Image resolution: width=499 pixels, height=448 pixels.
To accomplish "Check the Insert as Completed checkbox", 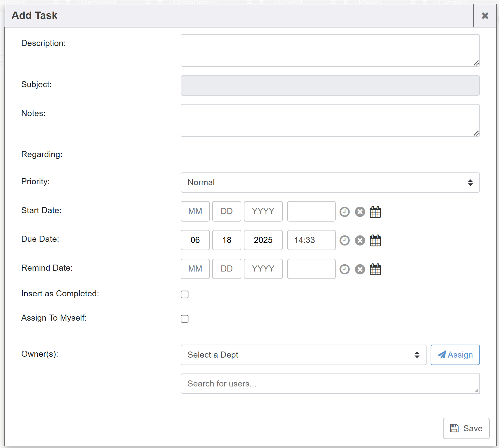I will (x=185, y=294).
